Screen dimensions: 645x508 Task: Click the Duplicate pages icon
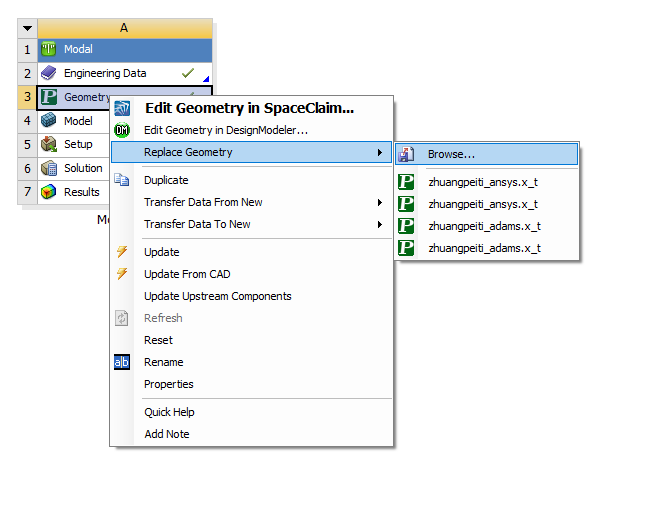tap(122, 180)
